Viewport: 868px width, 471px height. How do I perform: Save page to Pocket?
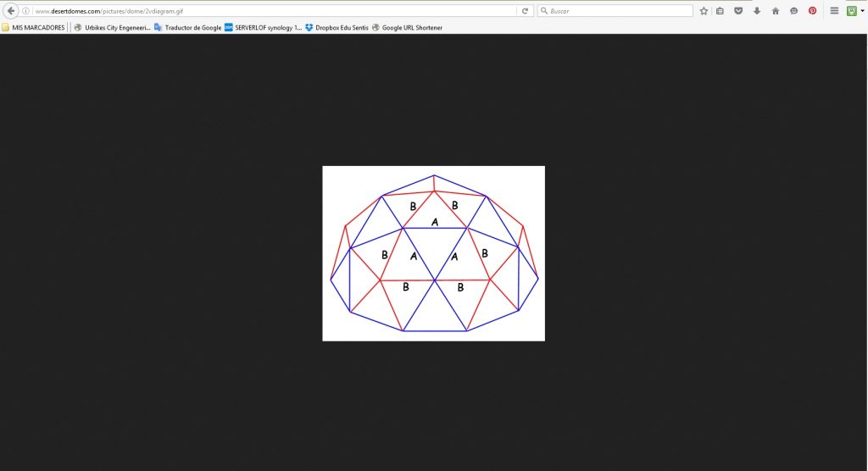click(738, 11)
